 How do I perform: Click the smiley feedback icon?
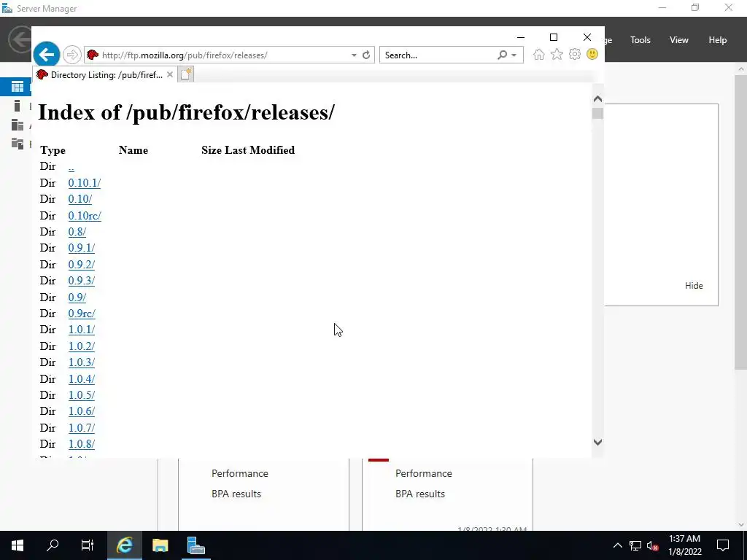point(592,54)
